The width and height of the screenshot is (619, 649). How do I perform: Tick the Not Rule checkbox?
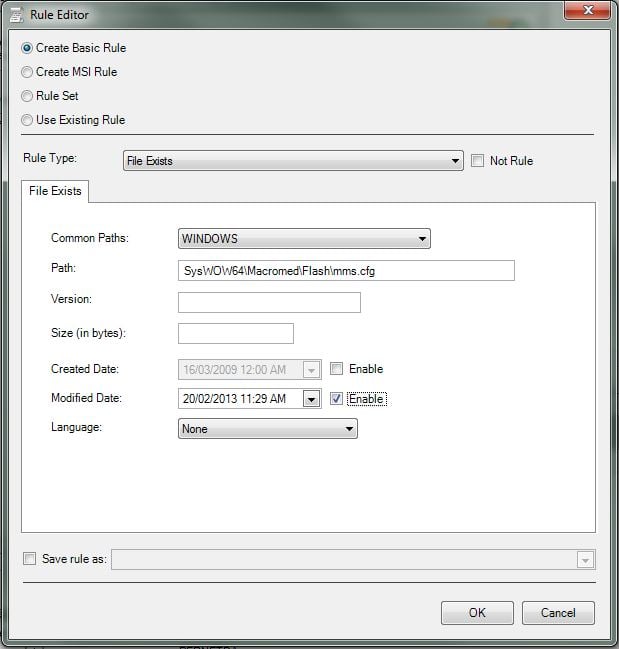[x=477, y=161]
